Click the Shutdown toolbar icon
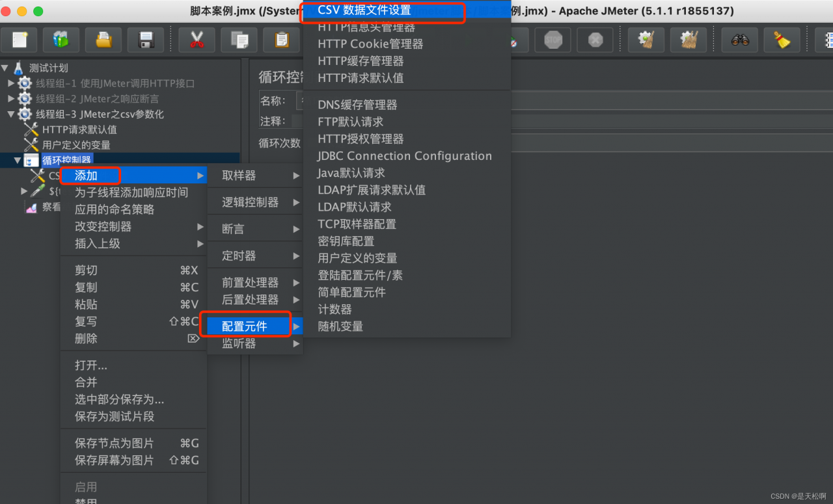833x504 pixels. pos(595,40)
